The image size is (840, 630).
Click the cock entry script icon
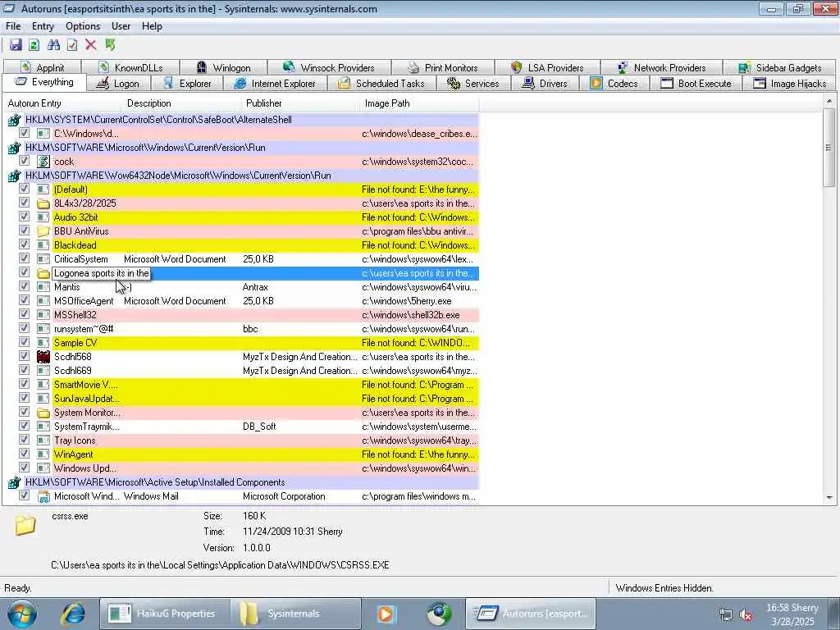(x=43, y=162)
